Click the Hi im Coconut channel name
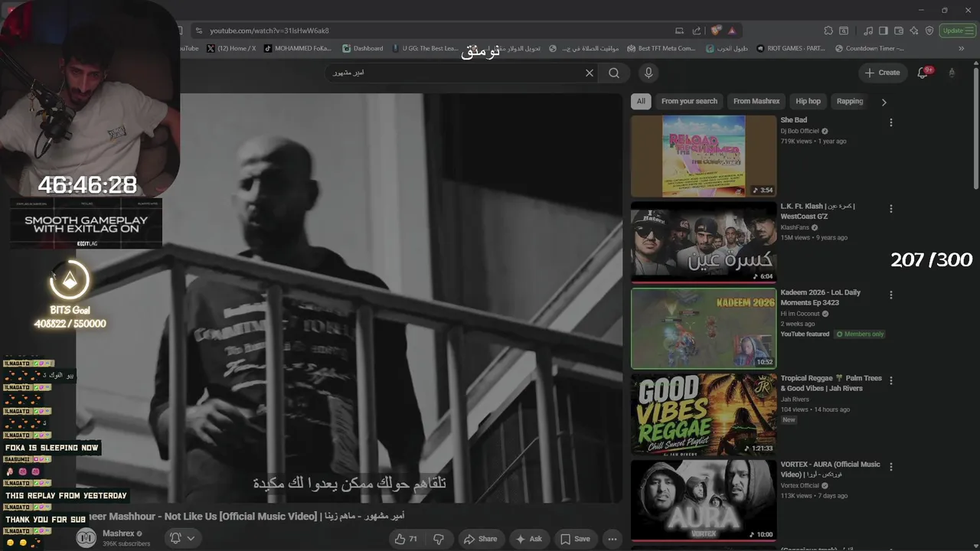Image resolution: width=980 pixels, height=551 pixels. [x=800, y=314]
